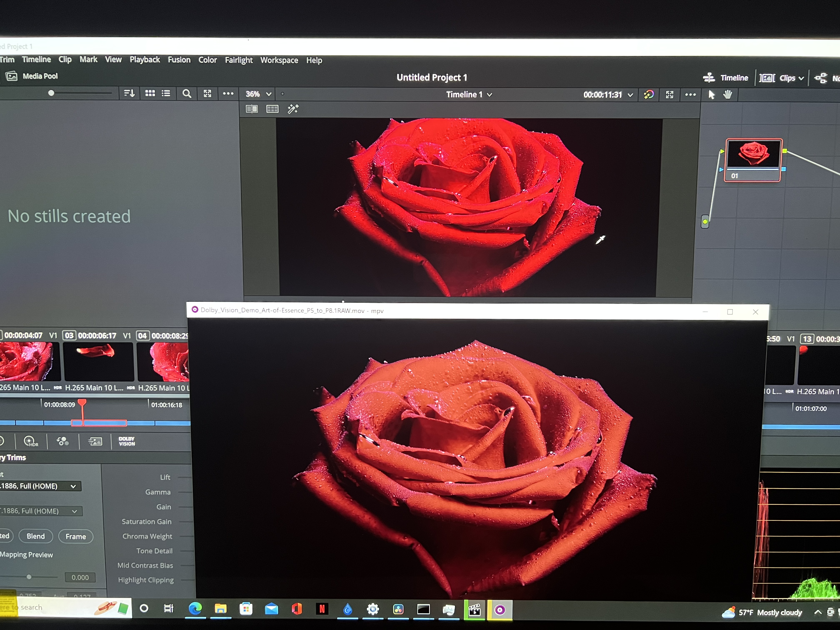Viewport: 840px width, 630px height.
Task: Open the Media Pool panel
Action: pyautogui.click(x=32, y=76)
